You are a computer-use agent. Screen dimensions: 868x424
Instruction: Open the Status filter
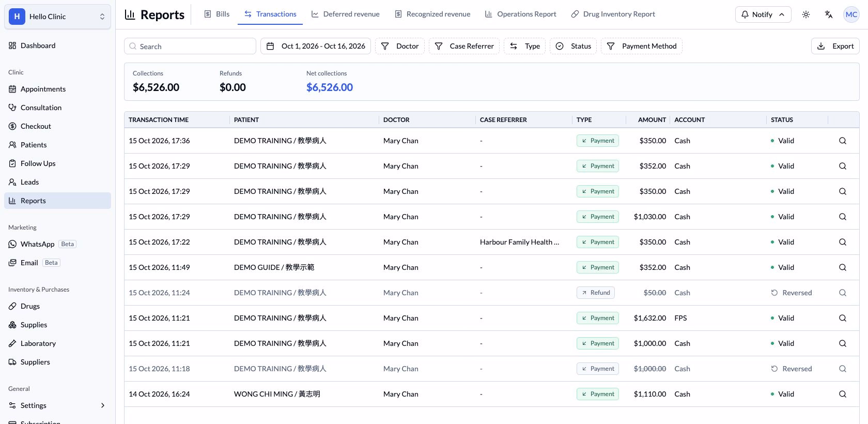tap(573, 46)
